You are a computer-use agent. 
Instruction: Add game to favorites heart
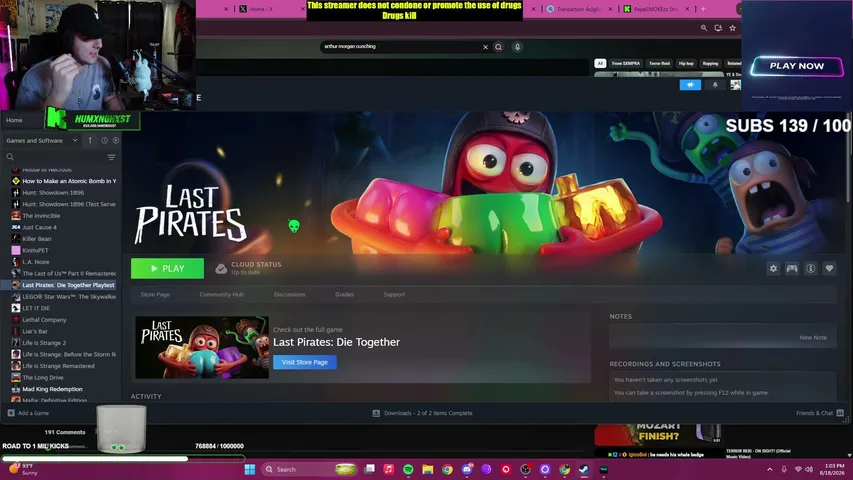[x=829, y=268]
